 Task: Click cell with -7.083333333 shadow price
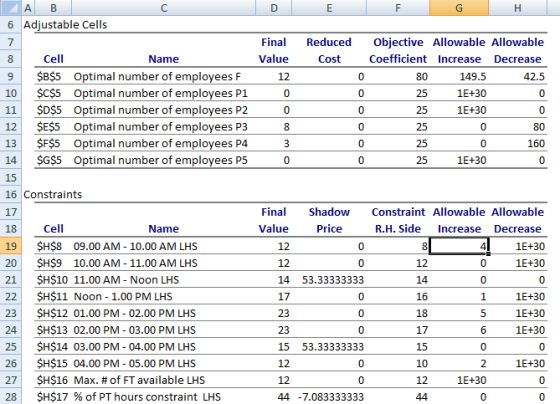[x=329, y=396]
